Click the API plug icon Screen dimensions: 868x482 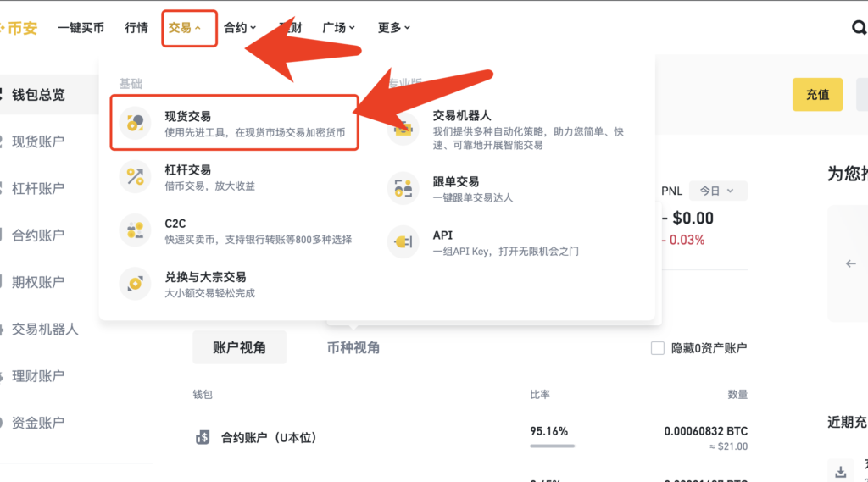pyautogui.click(x=403, y=241)
